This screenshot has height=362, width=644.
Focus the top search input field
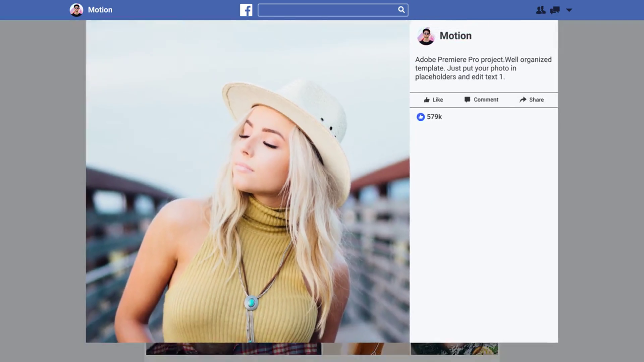(x=327, y=10)
